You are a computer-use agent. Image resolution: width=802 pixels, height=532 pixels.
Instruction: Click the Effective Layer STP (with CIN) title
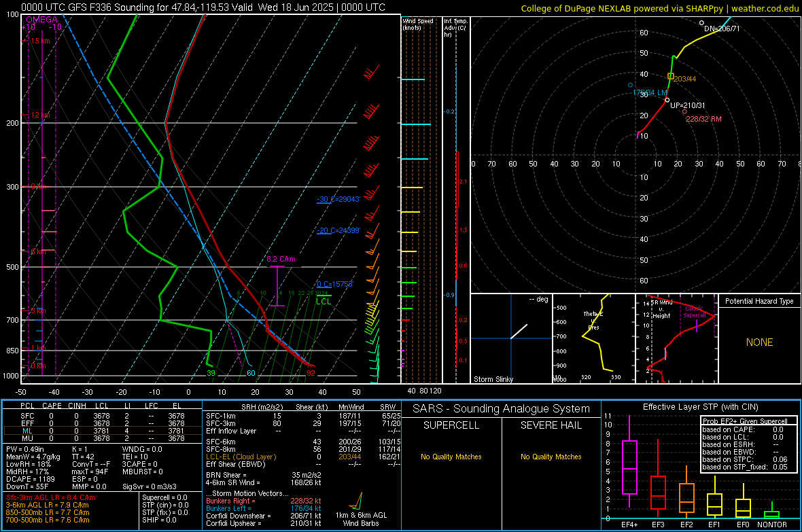click(700, 407)
